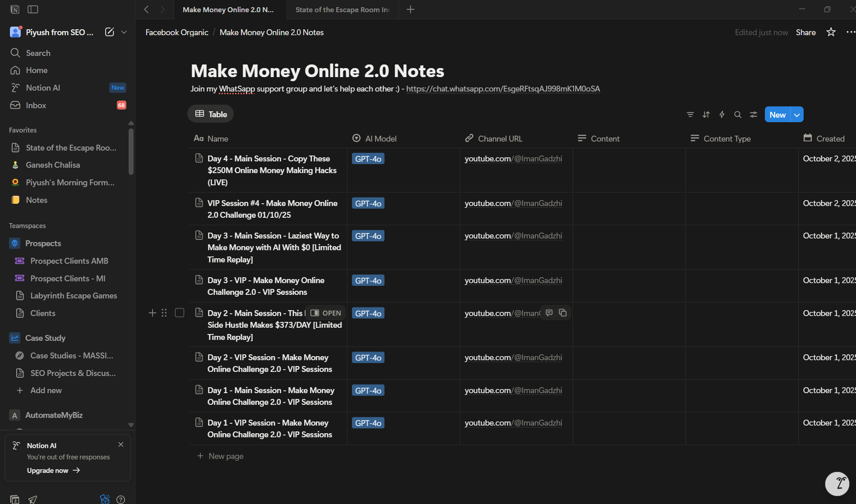This screenshot has width=856, height=504.
Task: Open Content Type column header menu
Action: (742, 138)
